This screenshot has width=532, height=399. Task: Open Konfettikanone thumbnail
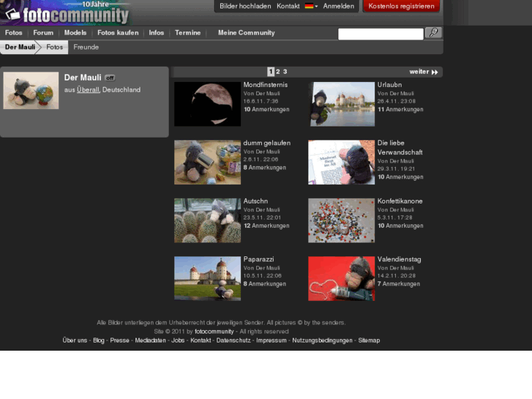[341, 220]
